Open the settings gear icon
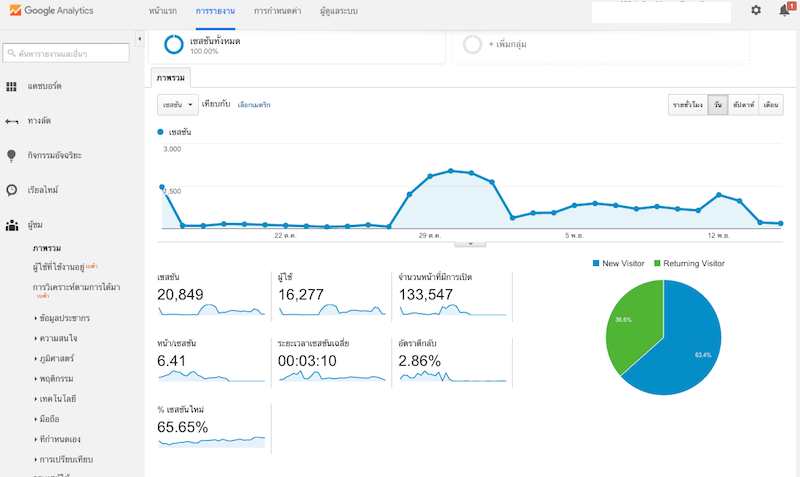800x477 pixels. coord(756,10)
